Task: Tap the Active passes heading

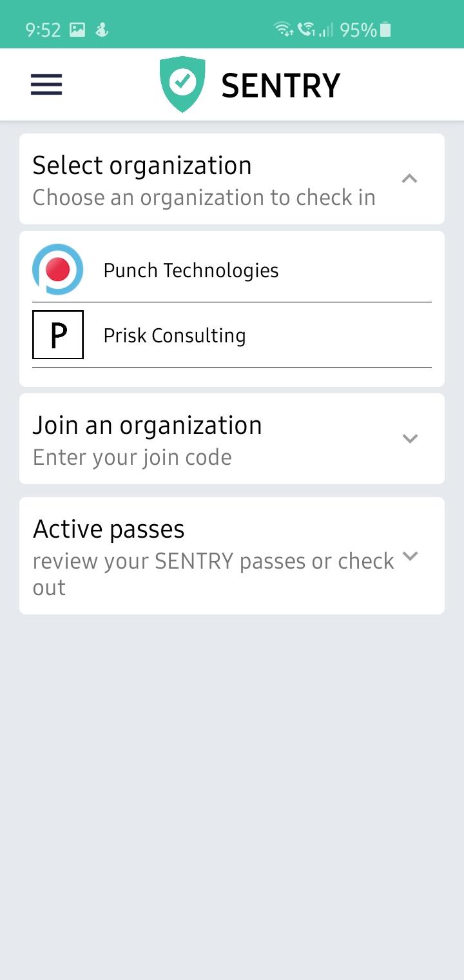Action: (108, 529)
